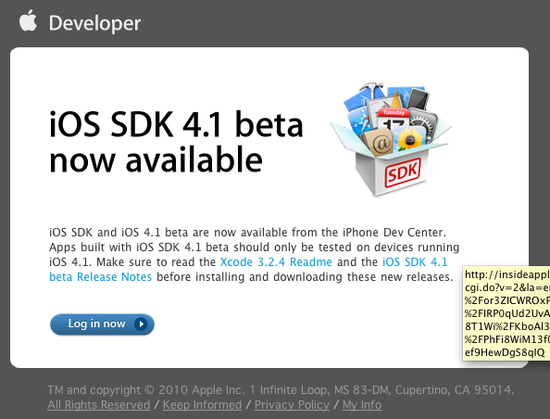The width and height of the screenshot is (550, 419).
Task: Click the red SDK label on the box
Action: coord(402,173)
